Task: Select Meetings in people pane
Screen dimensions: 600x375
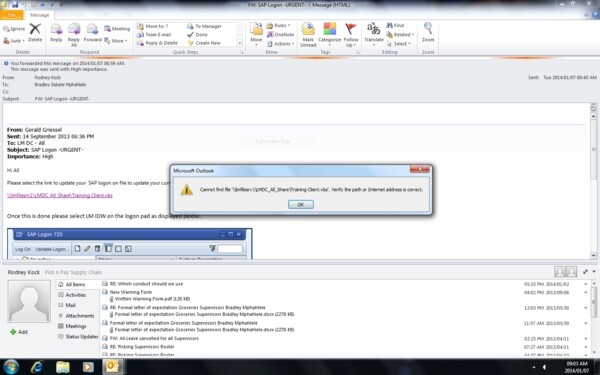Action: (x=72, y=326)
